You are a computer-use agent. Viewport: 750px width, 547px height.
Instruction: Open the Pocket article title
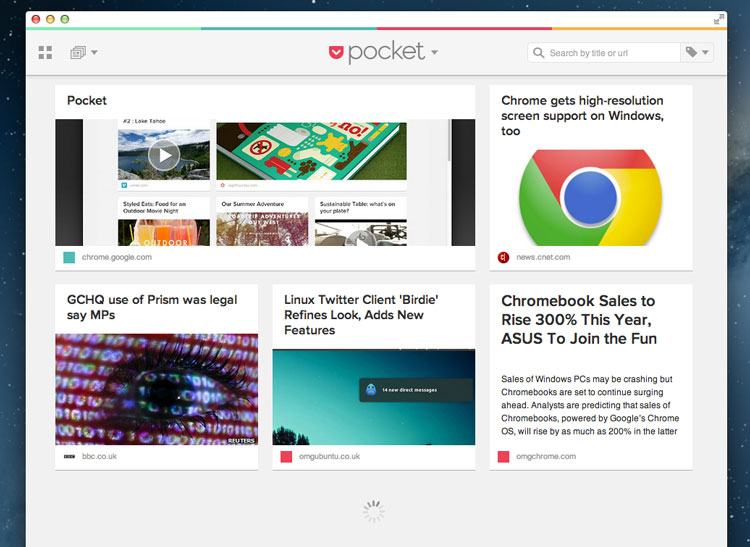click(87, 100)
